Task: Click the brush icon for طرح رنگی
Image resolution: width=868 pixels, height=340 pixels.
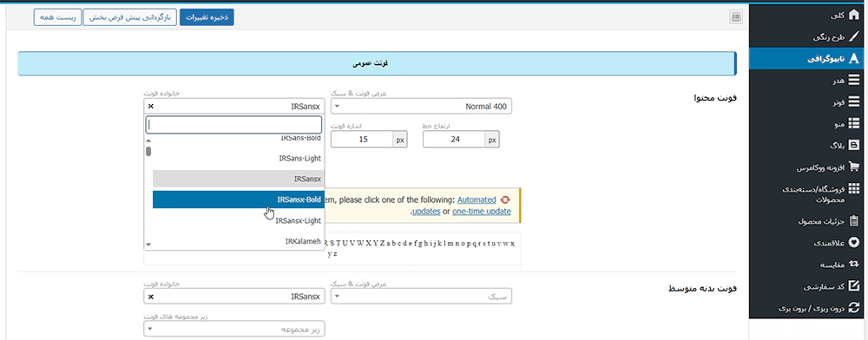Action: [x=853, y=37]
